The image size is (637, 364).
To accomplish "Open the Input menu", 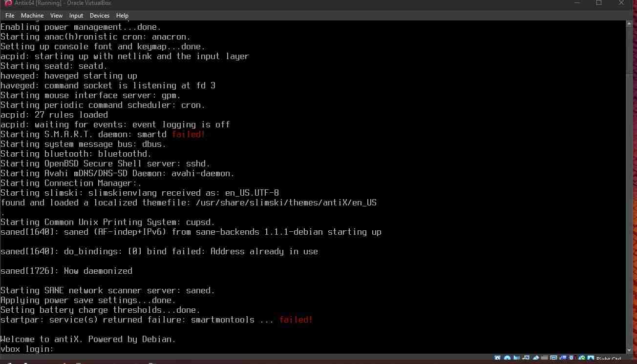I will (x=76, y=16).
